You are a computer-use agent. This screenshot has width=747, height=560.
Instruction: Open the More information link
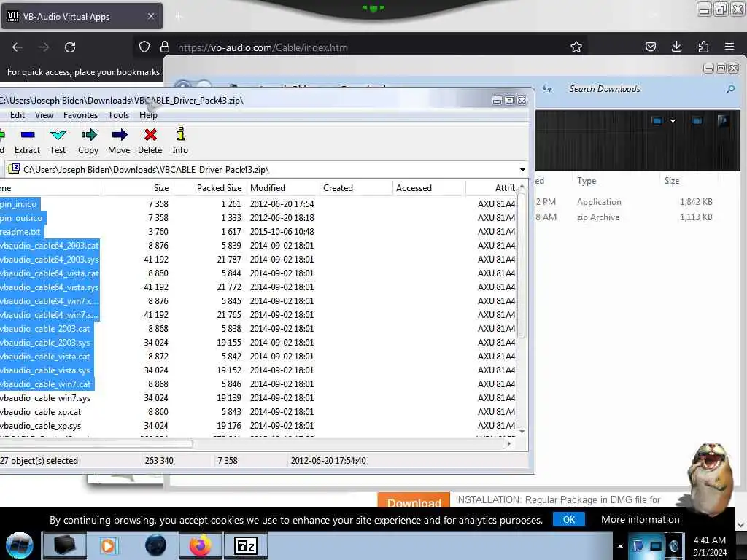click(x=640, y=519)
